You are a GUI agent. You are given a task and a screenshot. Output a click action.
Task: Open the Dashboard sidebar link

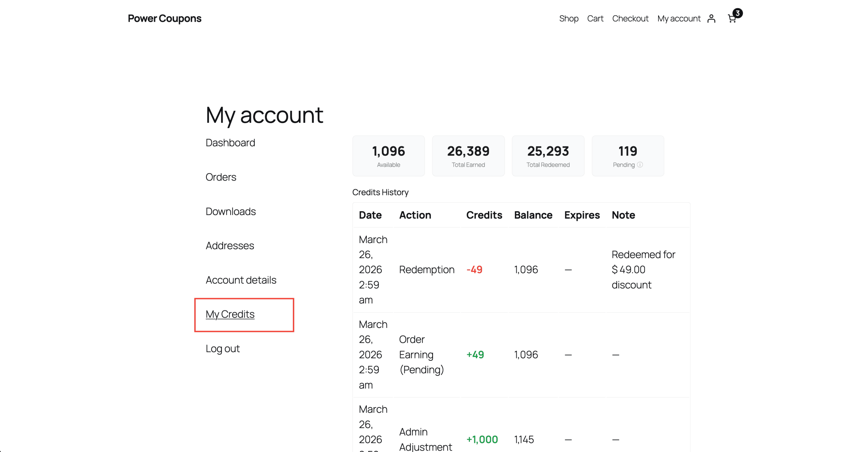(x=230, y=143)
